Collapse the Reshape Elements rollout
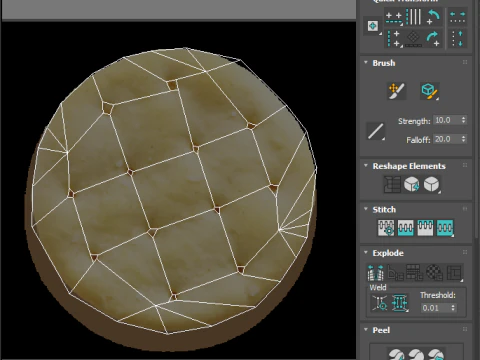This screenshot has height=360, width=480. coord(366,166)
